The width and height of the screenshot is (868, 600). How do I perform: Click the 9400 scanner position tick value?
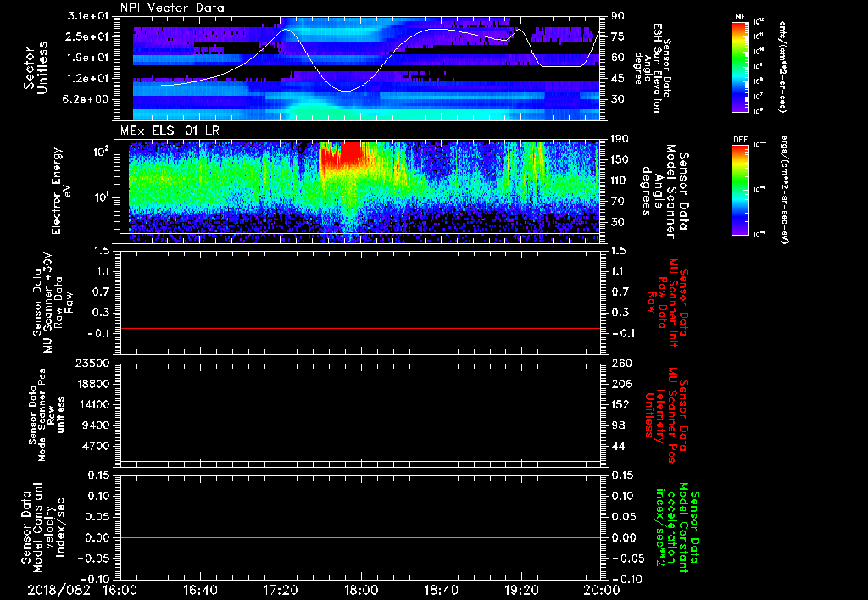tap(95, 425)
